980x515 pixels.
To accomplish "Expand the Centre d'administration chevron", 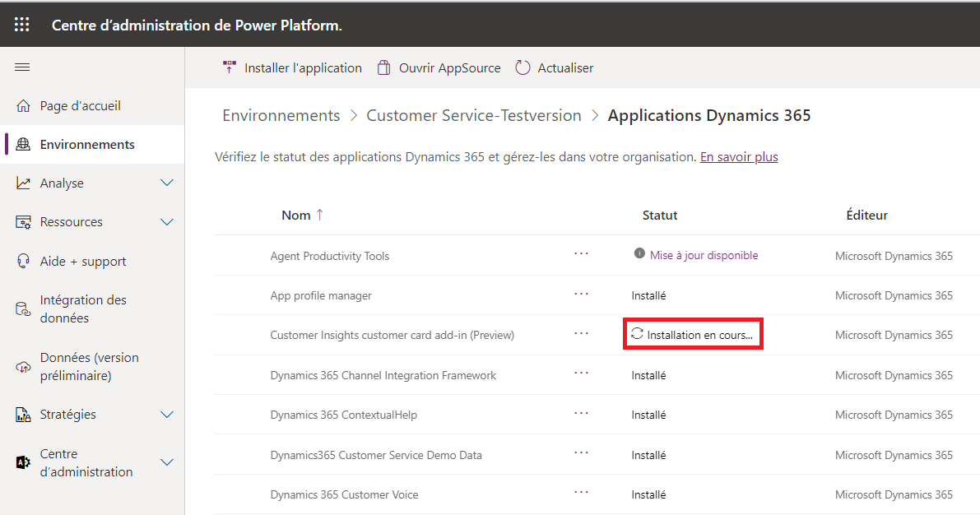I will tap(167, 462).
